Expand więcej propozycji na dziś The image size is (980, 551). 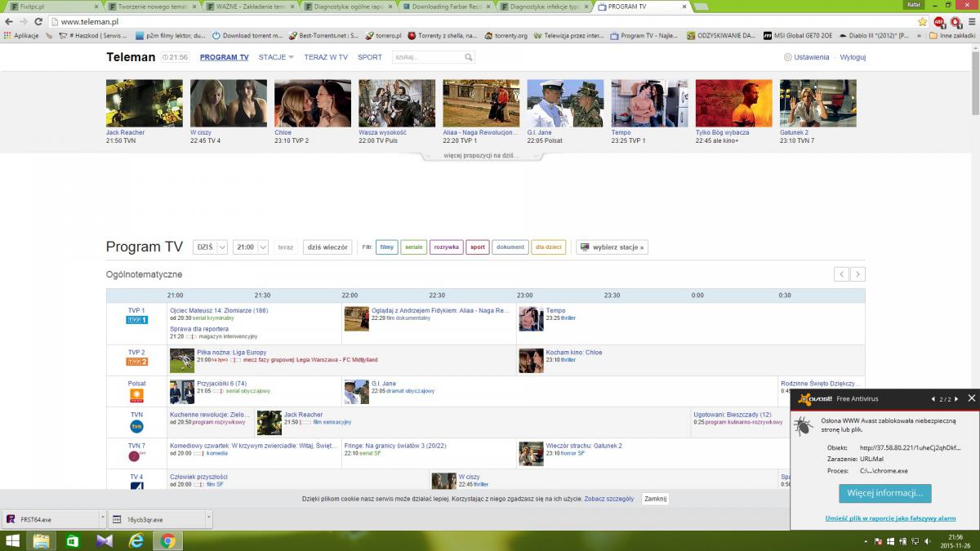coord(481,155)
